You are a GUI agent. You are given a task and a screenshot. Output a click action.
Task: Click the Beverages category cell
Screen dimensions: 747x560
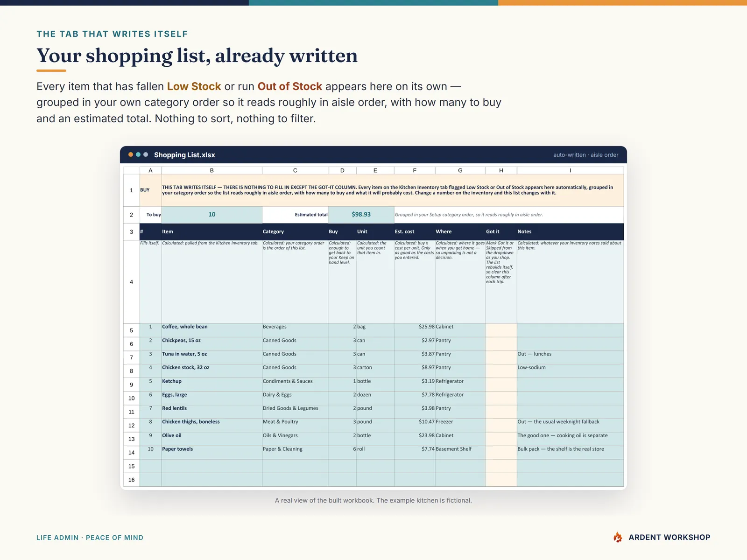coord(295,330)
